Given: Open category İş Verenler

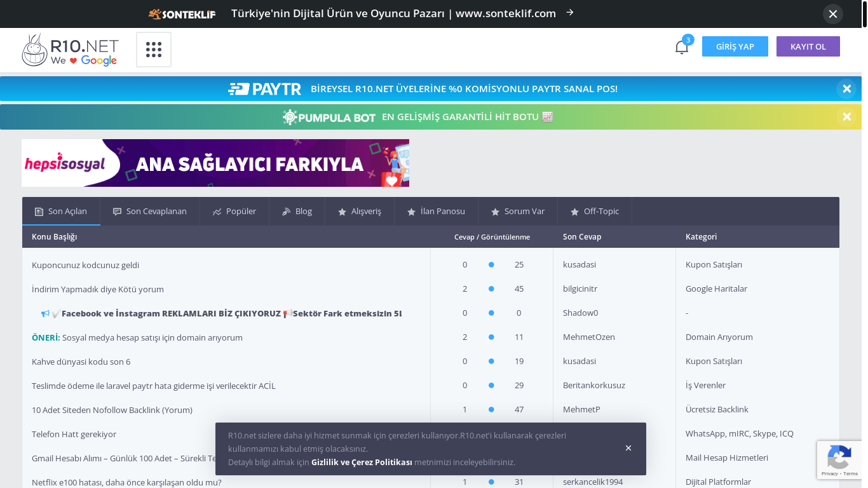Looking at the screenshot, I should click(x=705, y=385).
